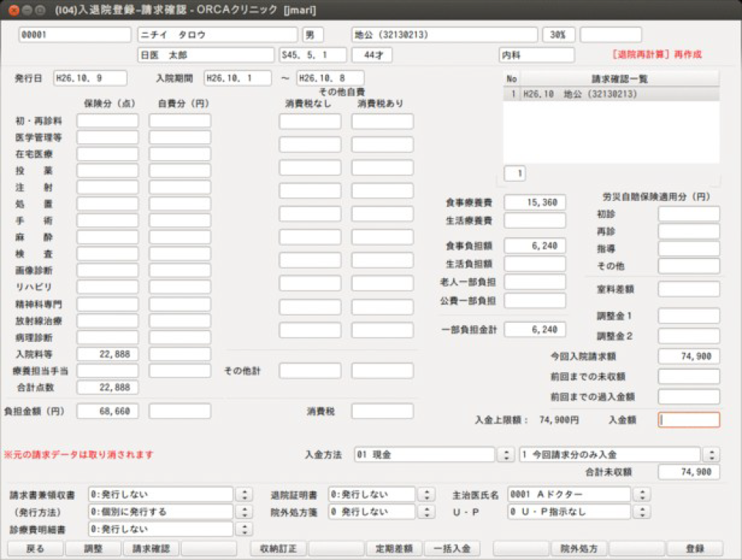Open the 発行方法 dropdown arrows
The image size is (742, 560).
coord(244,511)
